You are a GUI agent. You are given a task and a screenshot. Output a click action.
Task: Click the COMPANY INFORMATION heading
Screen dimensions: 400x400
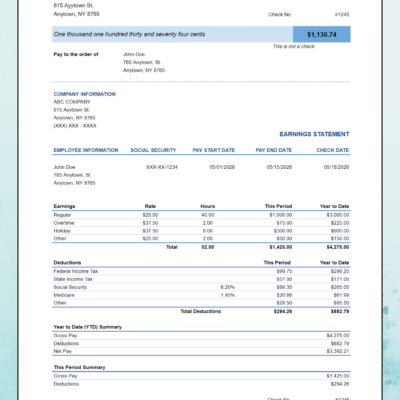(85, 94)
